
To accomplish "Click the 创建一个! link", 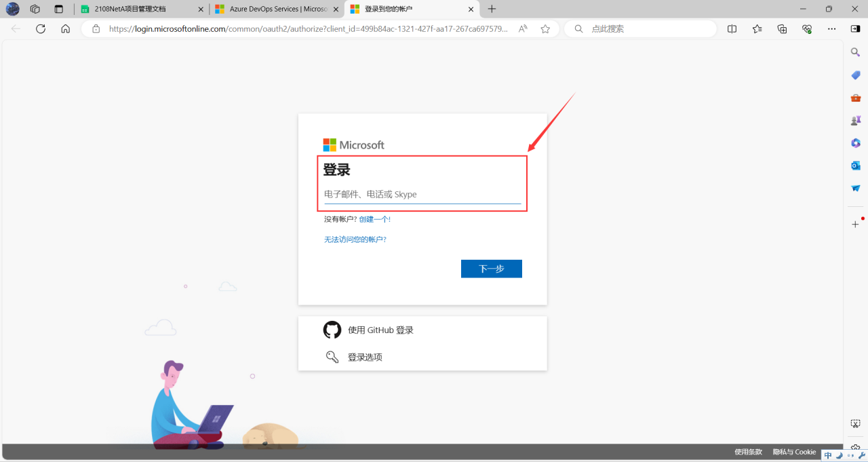I will pyautogui.click(x=374, y=219).
